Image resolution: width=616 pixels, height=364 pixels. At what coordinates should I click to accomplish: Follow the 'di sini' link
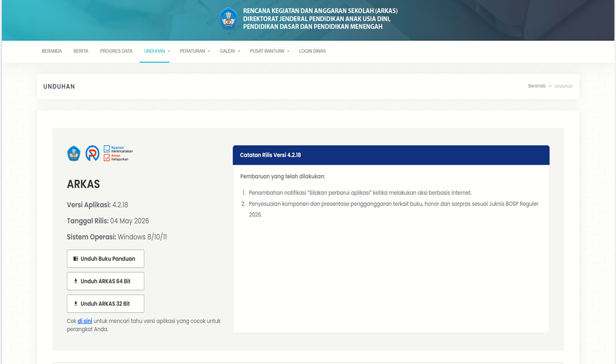click(85, 321)
